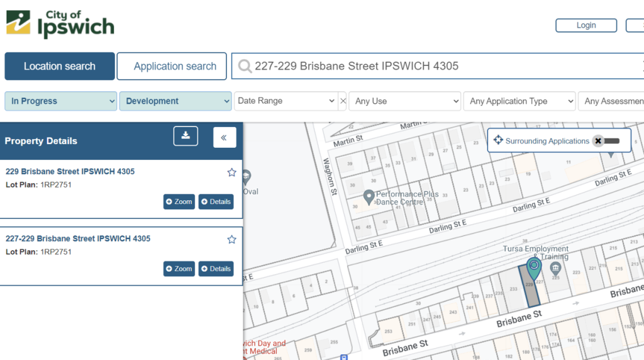Click the City of Ipswich logo
Screen dimensions: 644x360
[60, 25]
